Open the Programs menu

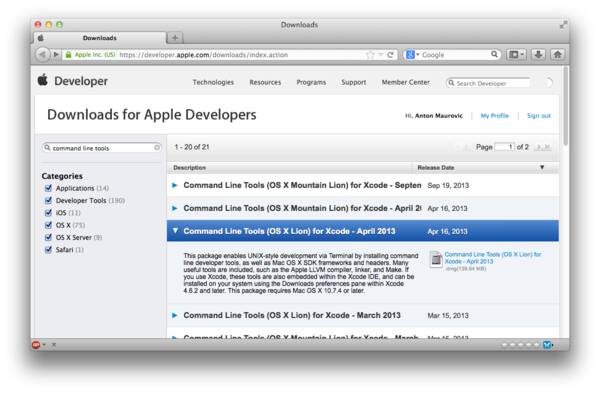pos(311,82)
